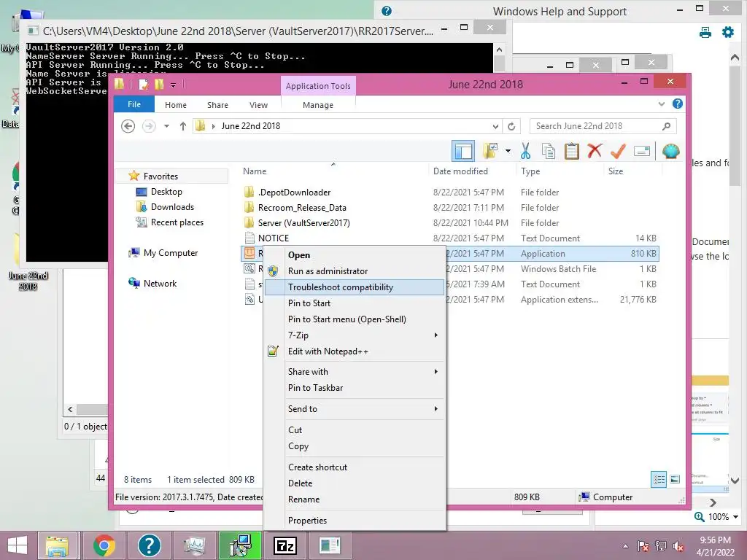
Task: Click the Open-Shell seashell toolbar icon
Action: [671, 152]
